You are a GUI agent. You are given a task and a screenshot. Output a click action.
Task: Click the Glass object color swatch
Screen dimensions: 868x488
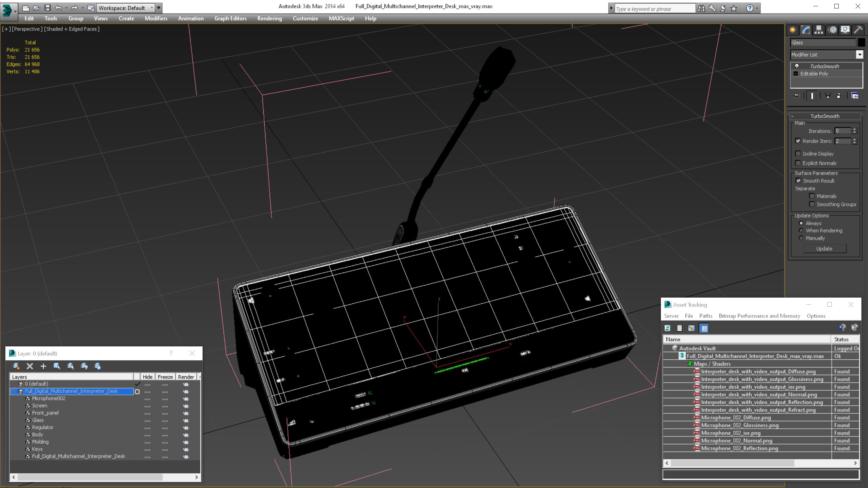[x=861, y=42]
